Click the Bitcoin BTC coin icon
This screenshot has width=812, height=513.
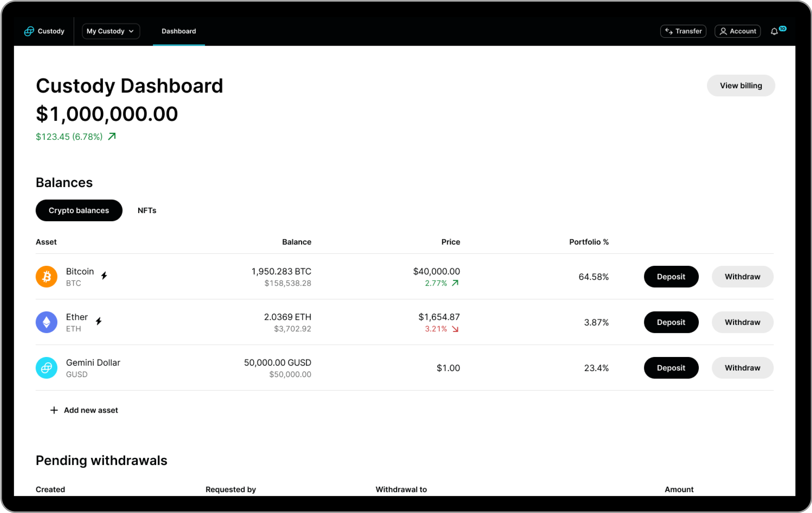coord(46,277)
